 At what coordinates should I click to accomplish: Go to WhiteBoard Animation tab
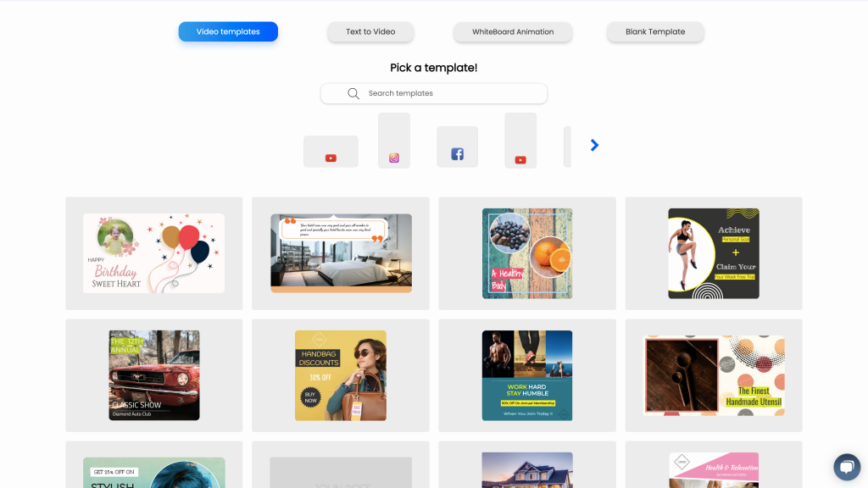coord(513,32)
